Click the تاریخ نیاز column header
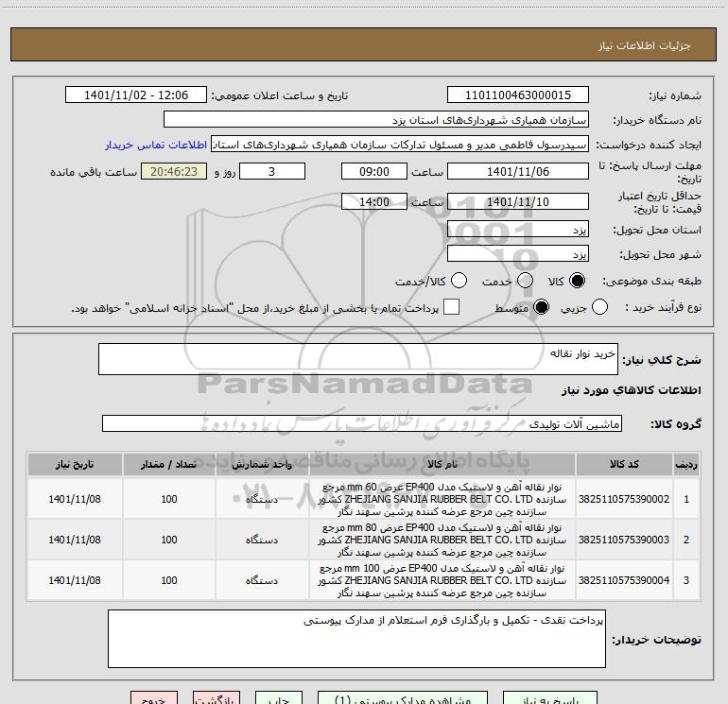 click(75, 465)
